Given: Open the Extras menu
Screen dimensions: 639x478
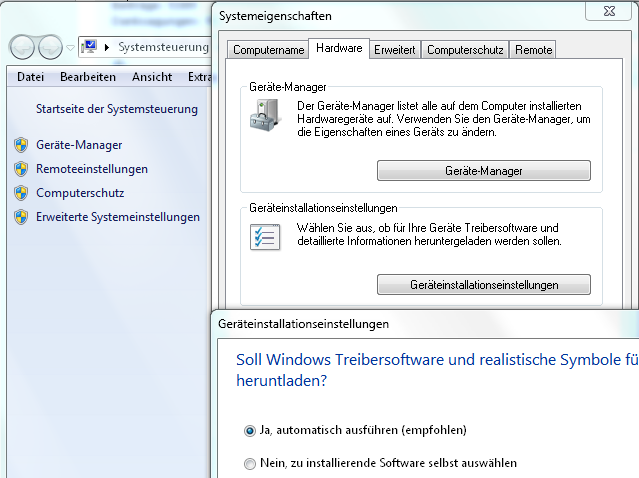Looking at the screenshot, I should 199,77.
